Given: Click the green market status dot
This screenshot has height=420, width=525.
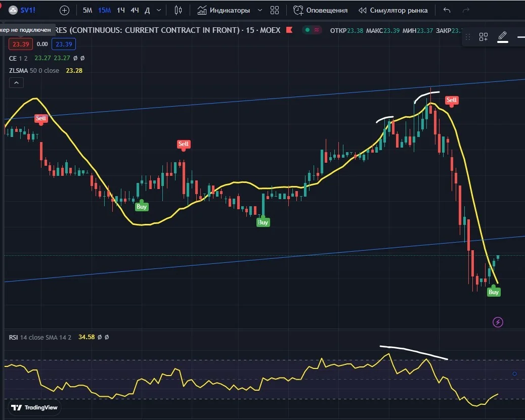Looking at the screenshot, I should click(x=308, y=30).
